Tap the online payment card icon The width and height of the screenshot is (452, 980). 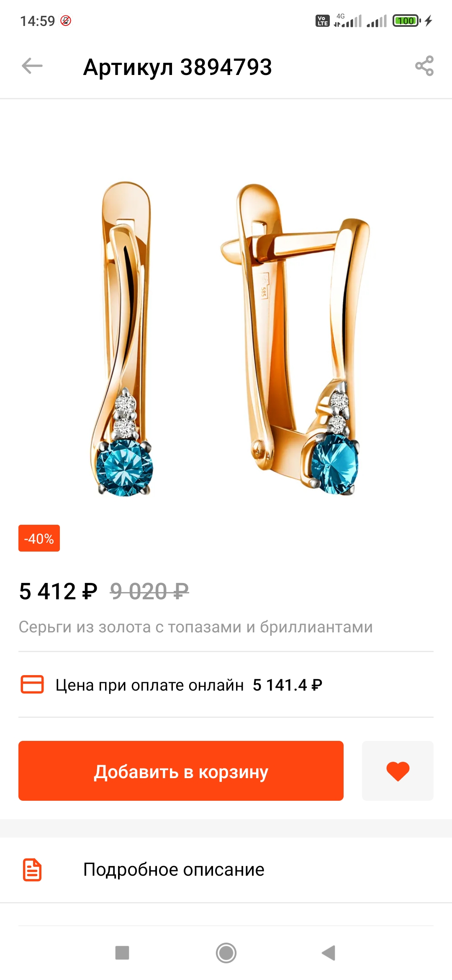[32, 684]
